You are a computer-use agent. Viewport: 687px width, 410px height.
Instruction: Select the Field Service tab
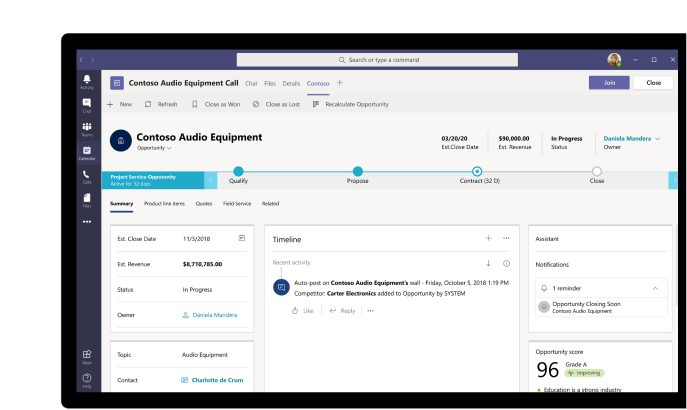point(237,204)
